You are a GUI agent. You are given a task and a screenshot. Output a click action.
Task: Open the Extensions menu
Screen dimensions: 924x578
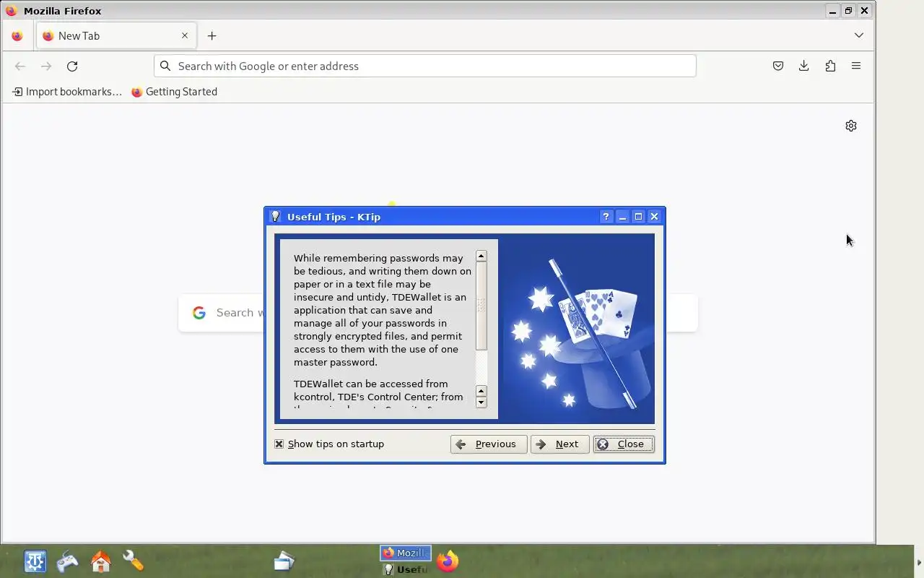click(830, 66)
